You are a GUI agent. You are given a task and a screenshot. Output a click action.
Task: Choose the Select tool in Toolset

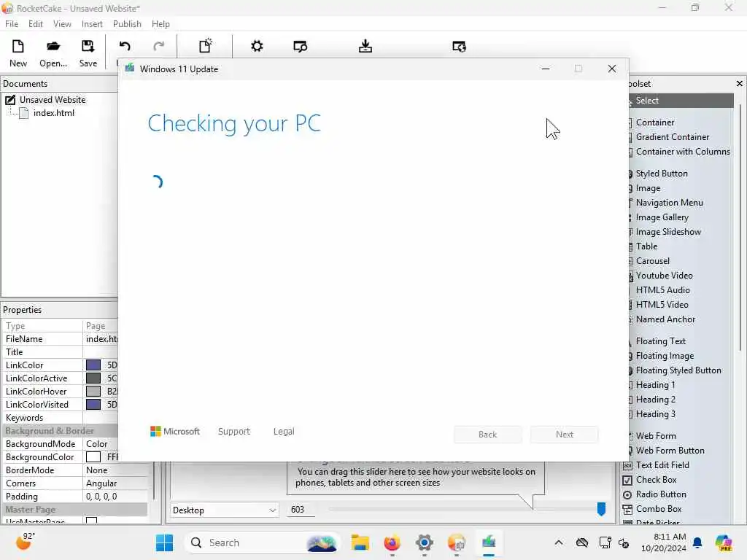click(681, 101)
